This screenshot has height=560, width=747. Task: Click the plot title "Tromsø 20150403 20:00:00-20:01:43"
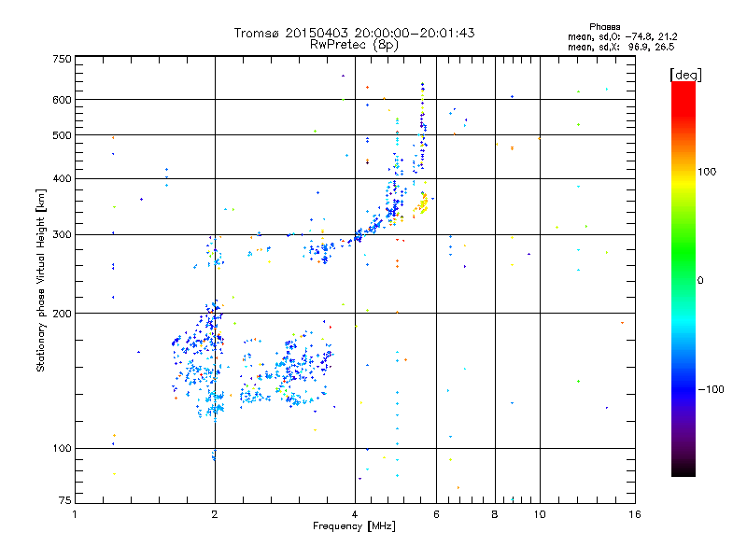(x=354, y=33)
